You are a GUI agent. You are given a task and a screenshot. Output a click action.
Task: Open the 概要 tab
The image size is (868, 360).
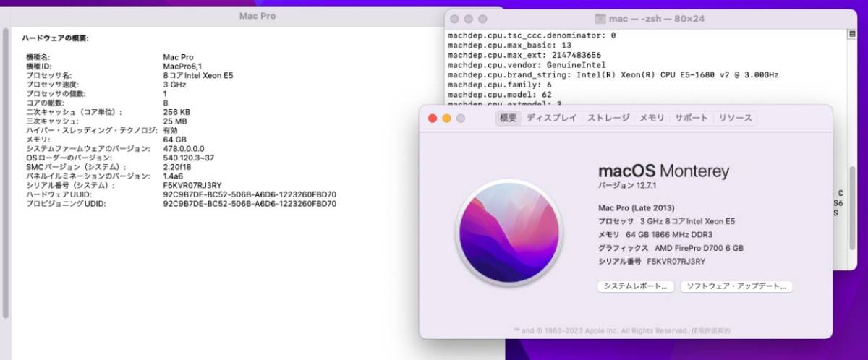[509, 118]
